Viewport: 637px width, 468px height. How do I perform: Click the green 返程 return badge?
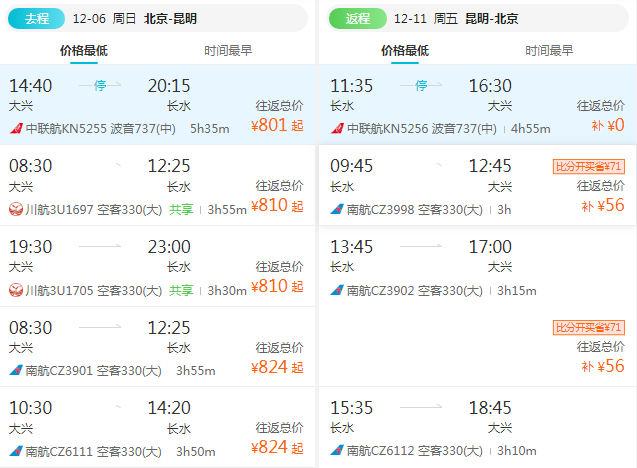pyautogui.click(x=358, y=19)
